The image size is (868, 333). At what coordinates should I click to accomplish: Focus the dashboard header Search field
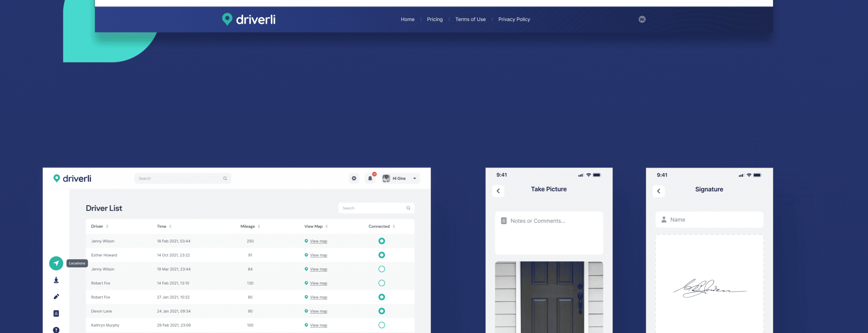coord(183,178)
